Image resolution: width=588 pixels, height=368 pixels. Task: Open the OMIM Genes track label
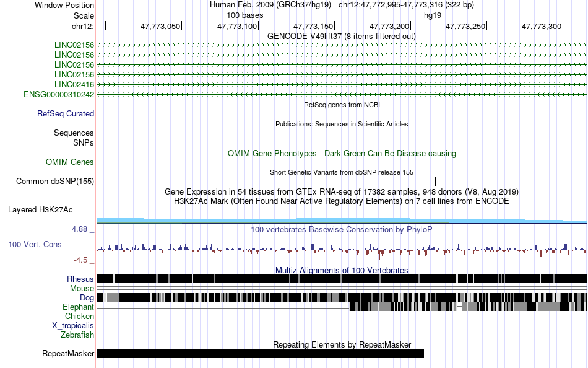(70, 162)
